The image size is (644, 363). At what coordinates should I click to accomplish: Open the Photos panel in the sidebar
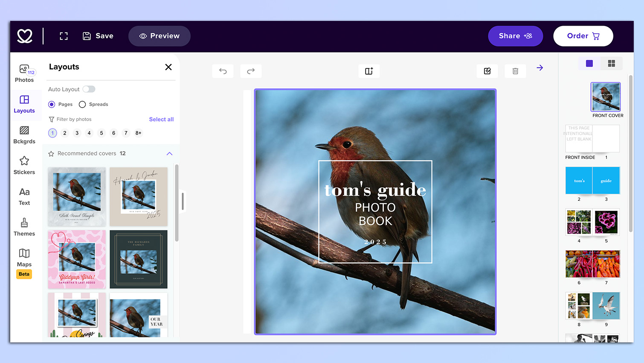point(24,73)
